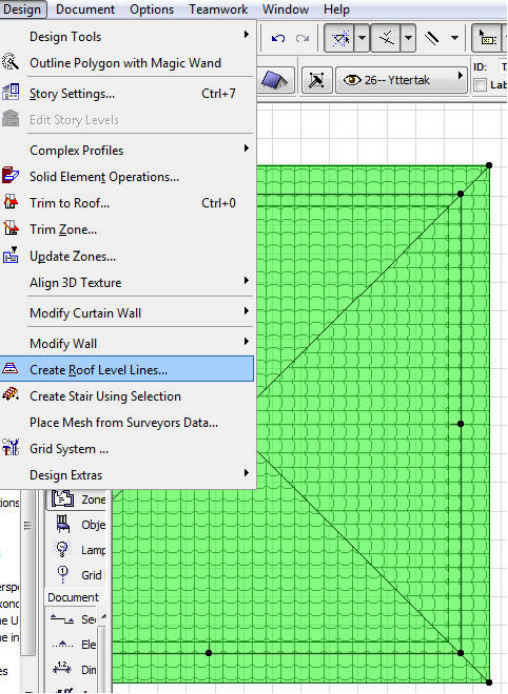Toggle the Label checkbox near ID
508x694 pixels.
coord(480,85)
